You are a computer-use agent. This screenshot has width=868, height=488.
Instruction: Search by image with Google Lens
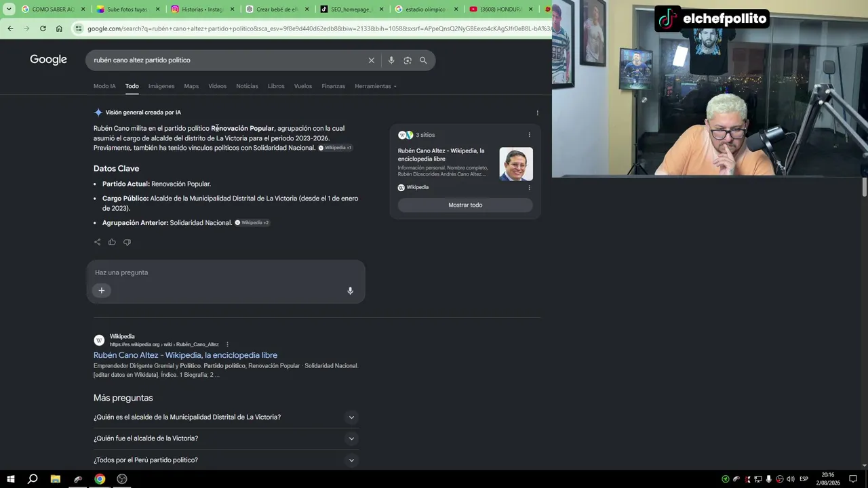(408, 60)
